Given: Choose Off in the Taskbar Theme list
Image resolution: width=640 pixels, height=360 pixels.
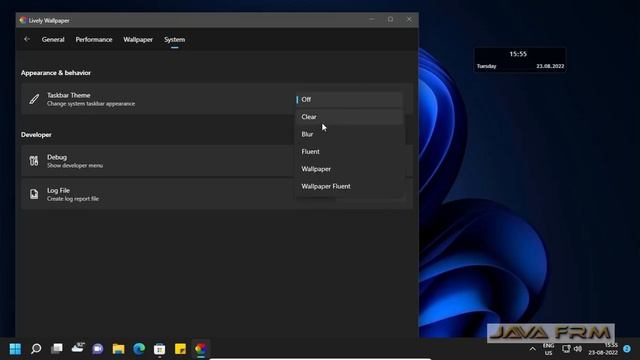Looking at the screenshot, I should tap(349, 100).
